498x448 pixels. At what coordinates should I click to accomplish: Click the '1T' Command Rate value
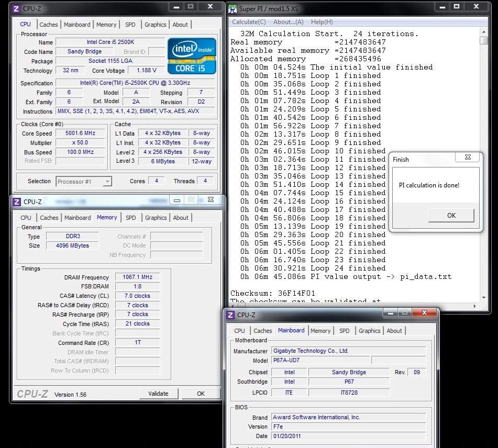pos(138,342)
